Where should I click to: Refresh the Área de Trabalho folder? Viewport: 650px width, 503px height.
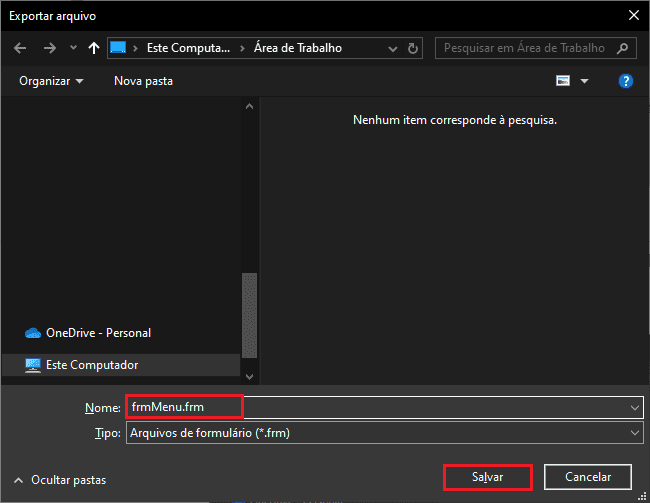coord(414,48)
